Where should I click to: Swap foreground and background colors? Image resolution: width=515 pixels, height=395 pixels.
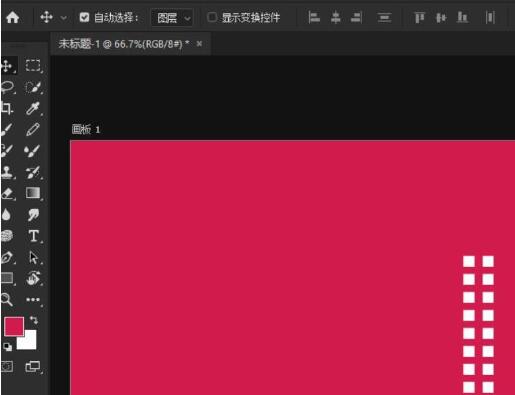[x=34, y=320]
